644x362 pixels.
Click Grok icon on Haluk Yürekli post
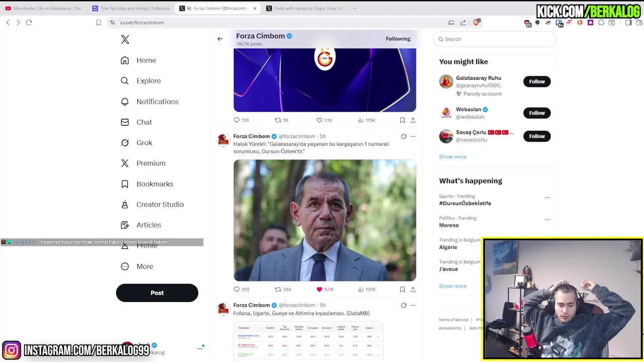(404, 136)
